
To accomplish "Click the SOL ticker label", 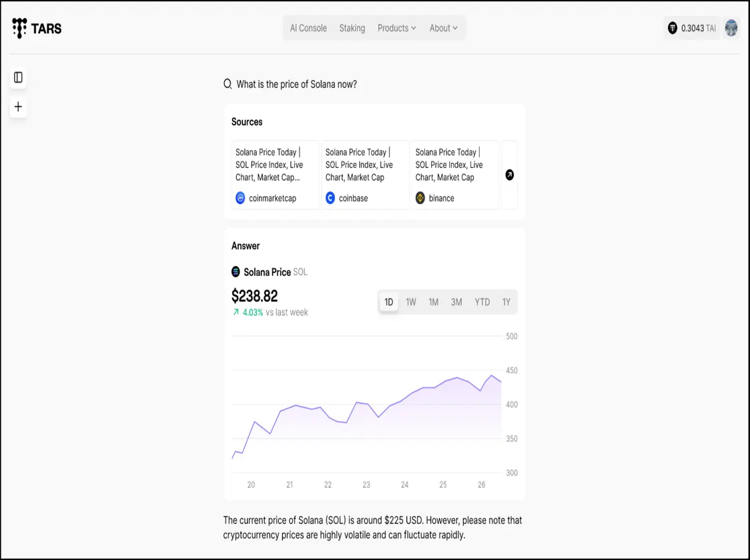I will 300,272.
